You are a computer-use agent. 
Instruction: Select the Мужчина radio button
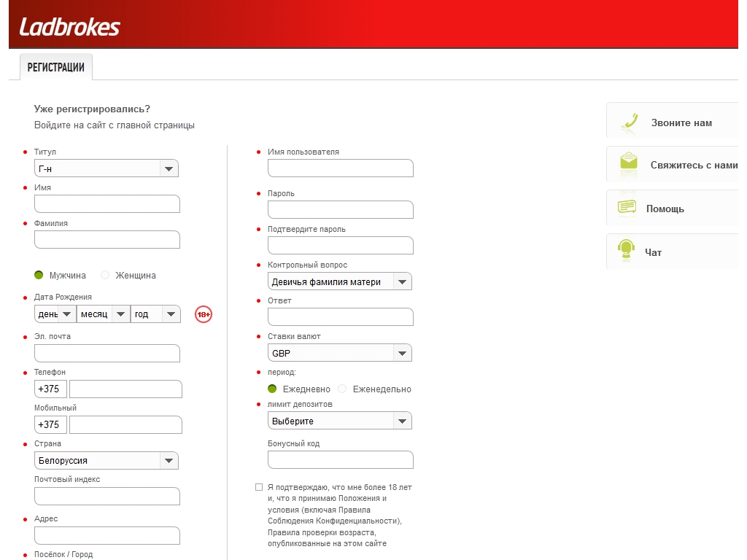click(39, 275)
